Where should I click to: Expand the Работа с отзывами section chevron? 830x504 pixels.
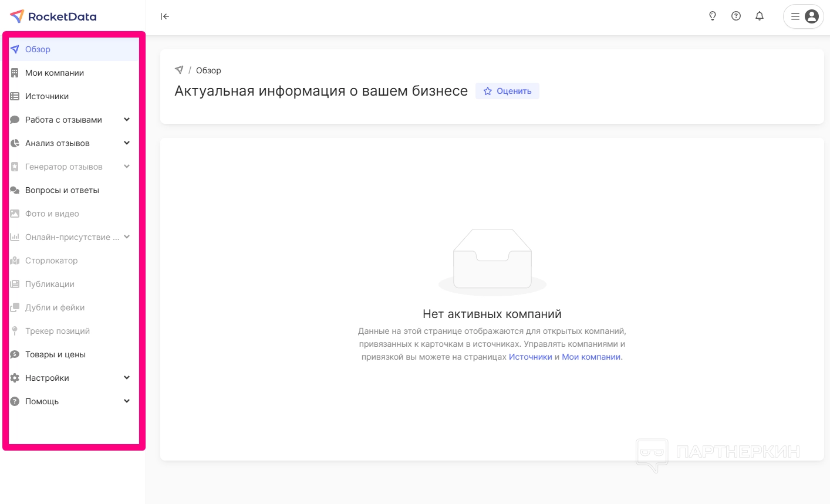[x=127, y=120]
